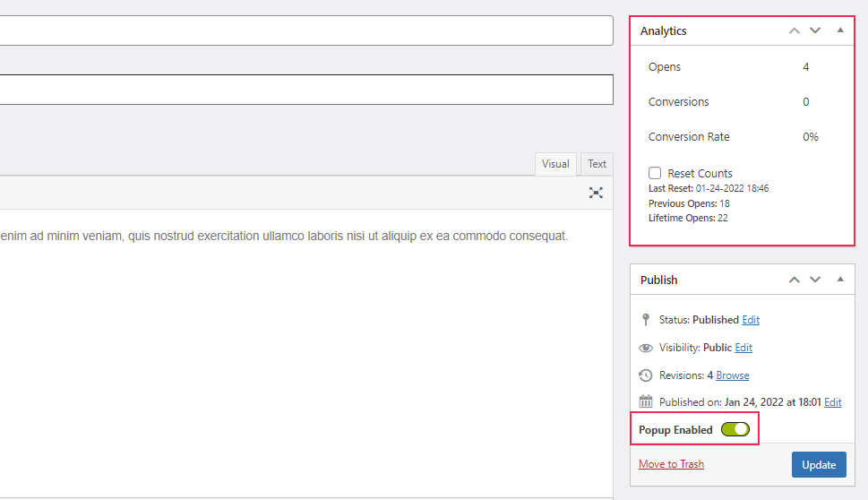Focus the second text input field

(306, 90)
